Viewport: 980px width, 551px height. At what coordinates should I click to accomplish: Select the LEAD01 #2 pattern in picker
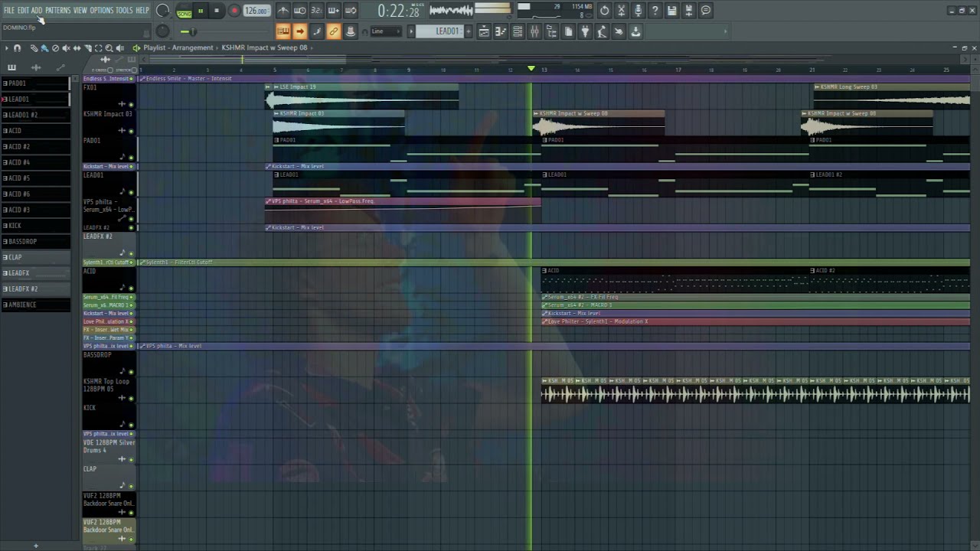(35, 115)
